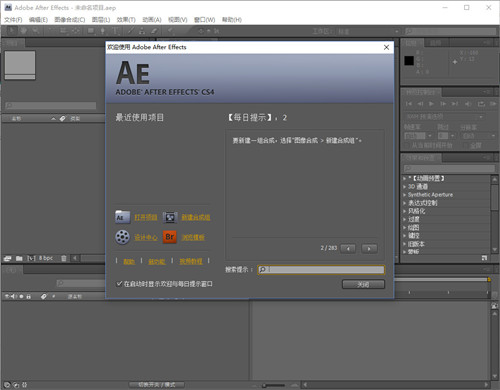Toggle 从当前时间开始 checkbox in Preview panel

(x=406, y=145)
